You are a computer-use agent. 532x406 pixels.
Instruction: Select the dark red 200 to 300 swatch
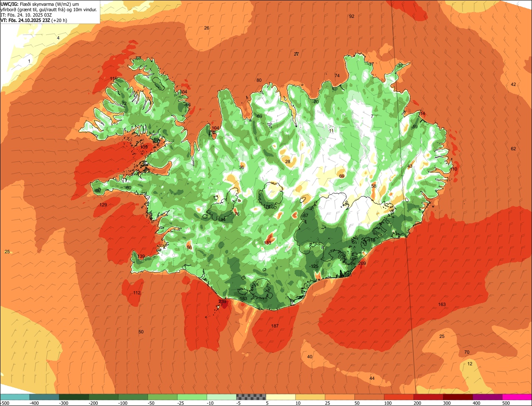click(428, 397)
